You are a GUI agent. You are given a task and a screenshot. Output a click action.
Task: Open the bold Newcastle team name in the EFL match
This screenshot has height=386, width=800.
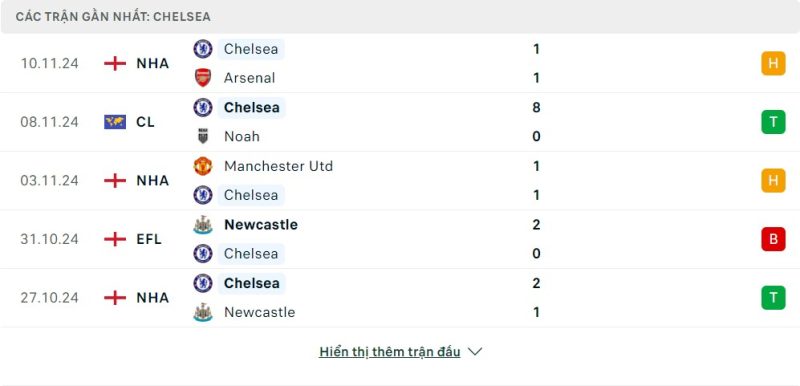[261, 225]
